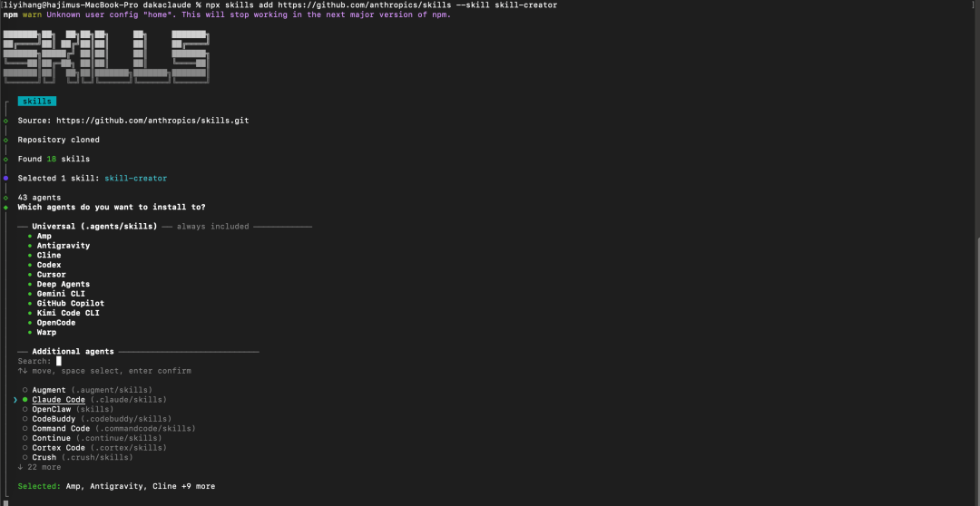Click the Gemini CLI list entry
The height and width of the screenshot is (506, 980).
(x=61, y=294)
